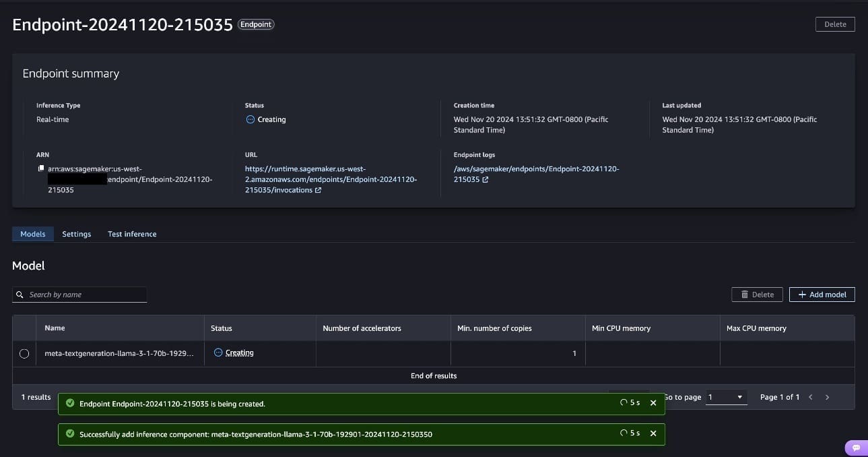868x457 pixels.
Task: Go to previous page using left chevron
Action: click(810, 398)
